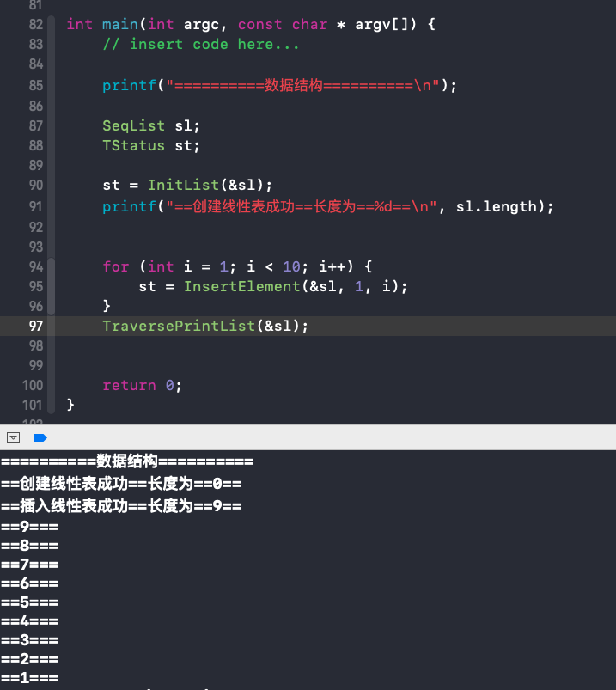Click line number 85 in gutter

point(36,85)
